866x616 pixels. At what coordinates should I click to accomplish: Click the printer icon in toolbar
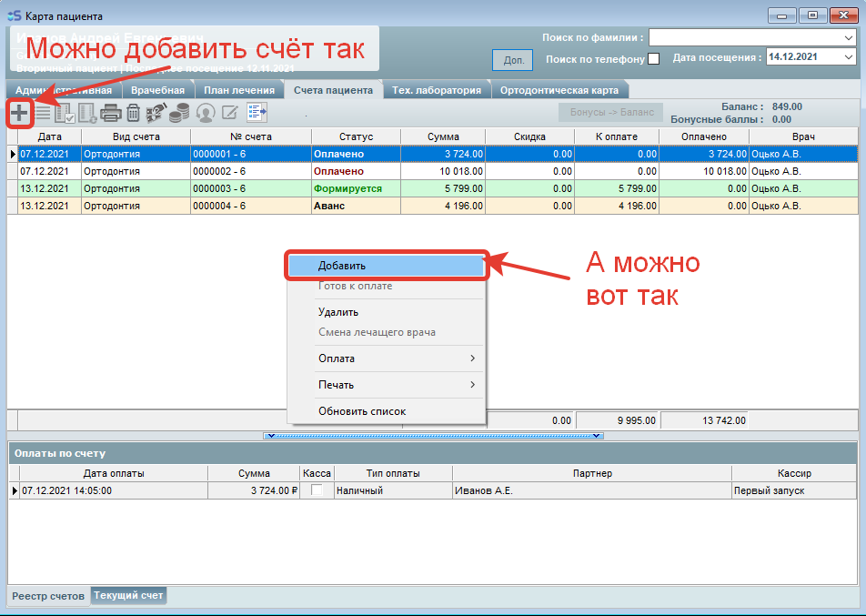[111, 113]
